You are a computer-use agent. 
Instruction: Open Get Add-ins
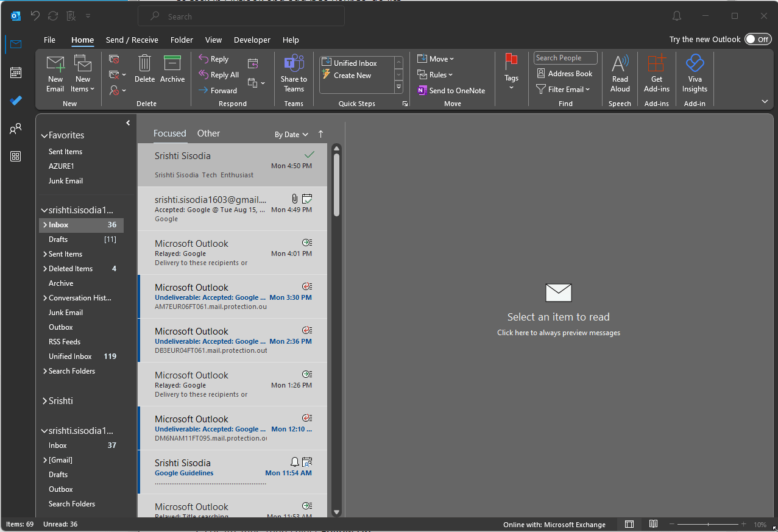pyautogui.click(x=657, y=73)
